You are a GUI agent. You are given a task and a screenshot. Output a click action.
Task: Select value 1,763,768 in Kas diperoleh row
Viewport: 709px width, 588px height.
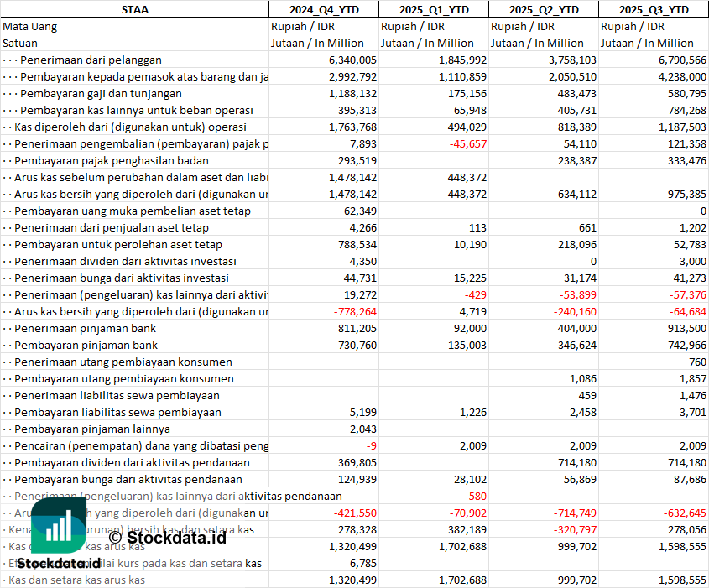coord(352,127)
